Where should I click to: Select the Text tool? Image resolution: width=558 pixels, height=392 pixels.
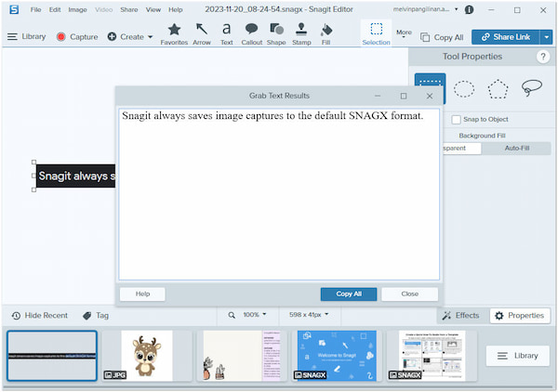point(226,33)
